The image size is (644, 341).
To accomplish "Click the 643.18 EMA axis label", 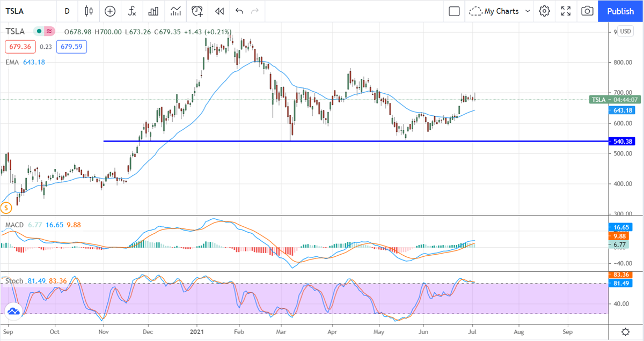I will pyautogui.click(x=621, y=110).
